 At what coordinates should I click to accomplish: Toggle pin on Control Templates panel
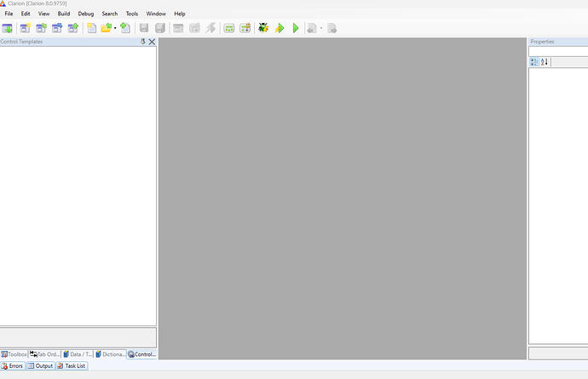[x=143, y=42]
